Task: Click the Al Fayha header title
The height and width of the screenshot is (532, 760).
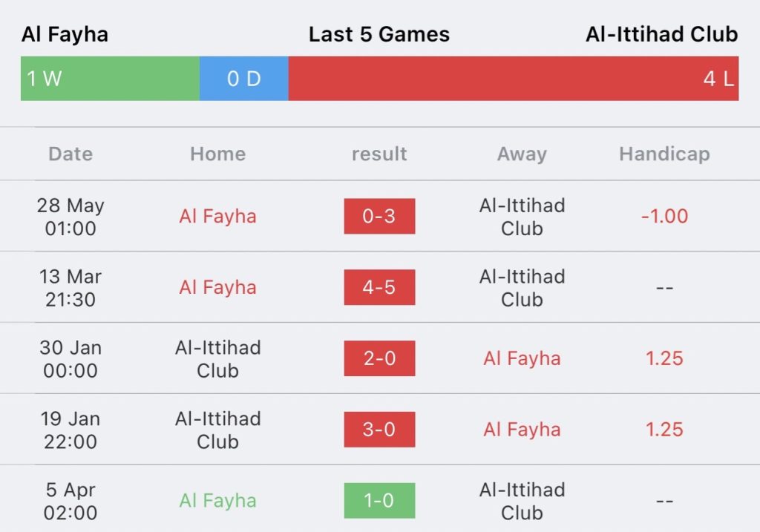Action: click(65, 34)
